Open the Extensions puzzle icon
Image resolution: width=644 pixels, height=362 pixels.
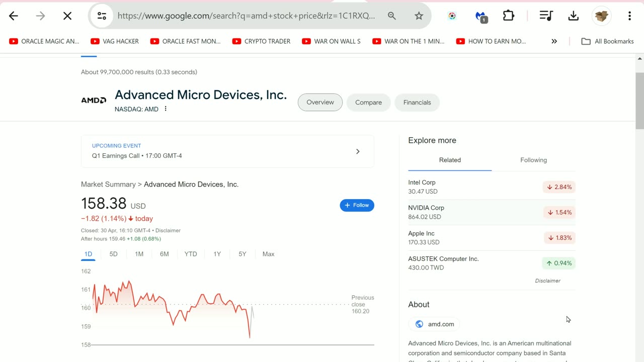pos(509,16)
